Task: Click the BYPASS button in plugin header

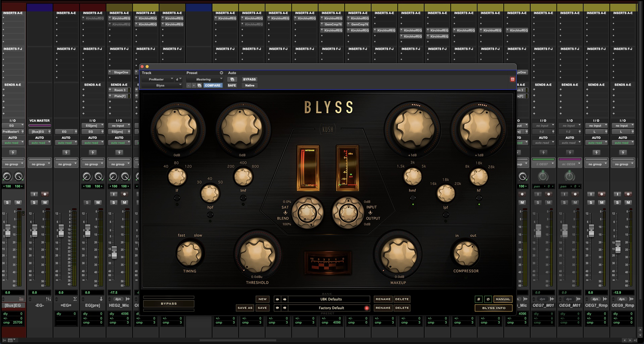Action: click(249, 79)
